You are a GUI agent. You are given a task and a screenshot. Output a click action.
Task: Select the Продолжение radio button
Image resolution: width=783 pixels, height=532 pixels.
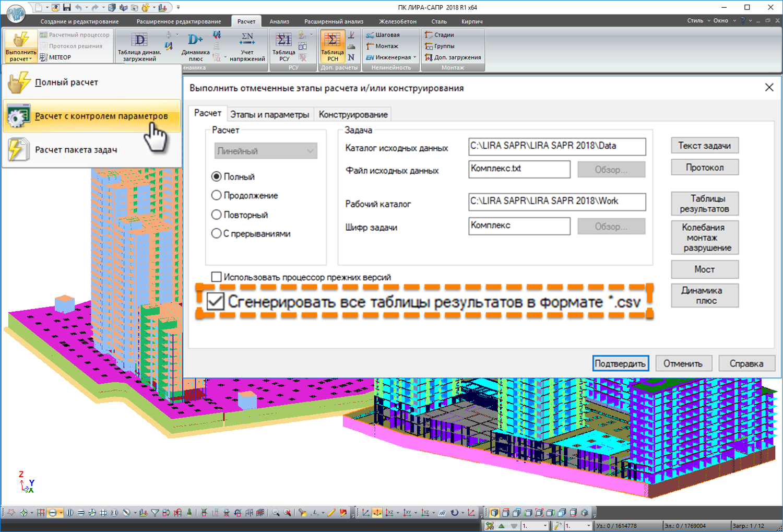coord(217,195)
